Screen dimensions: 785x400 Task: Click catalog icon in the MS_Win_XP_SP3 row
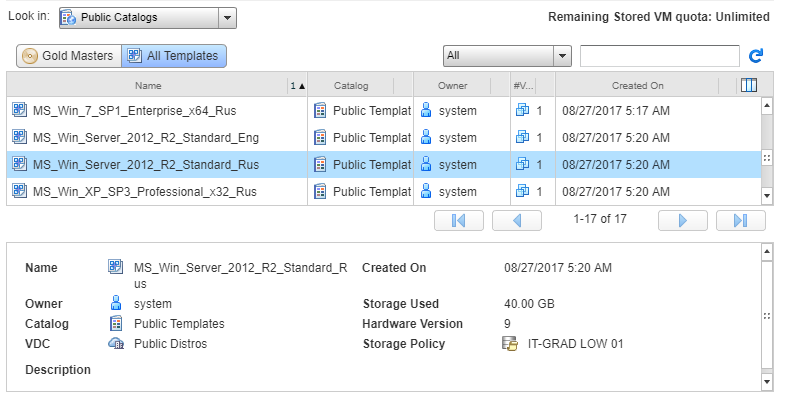point(320,191)
